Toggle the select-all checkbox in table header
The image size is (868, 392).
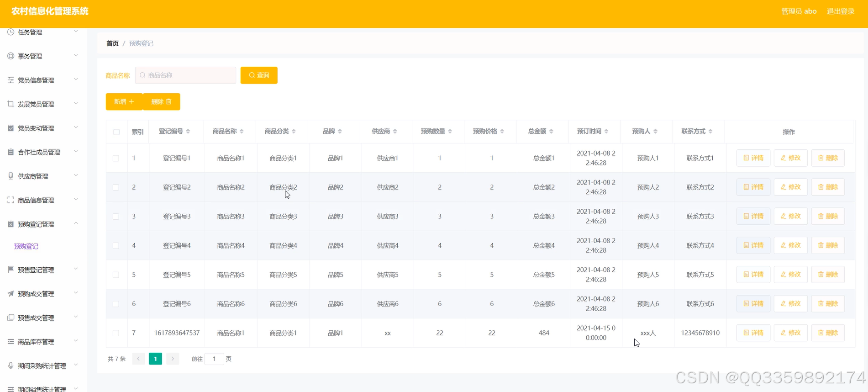(x=116, y=132)
